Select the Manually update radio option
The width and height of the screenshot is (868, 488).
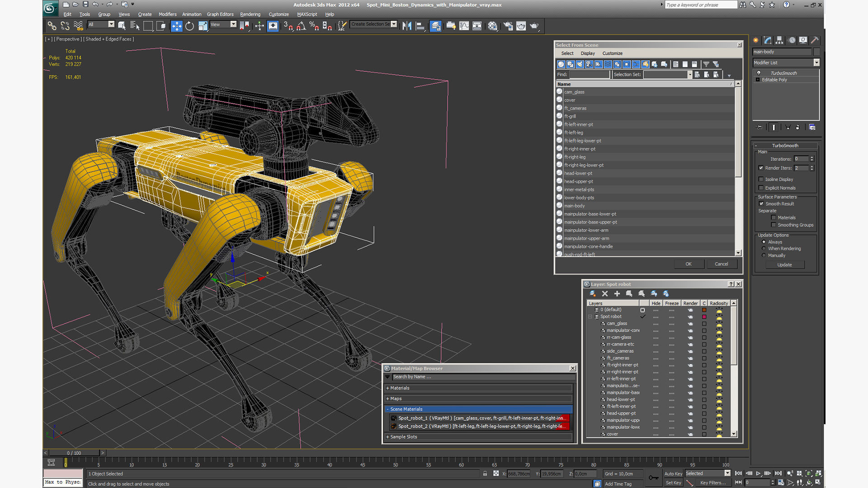coord(764,255)
